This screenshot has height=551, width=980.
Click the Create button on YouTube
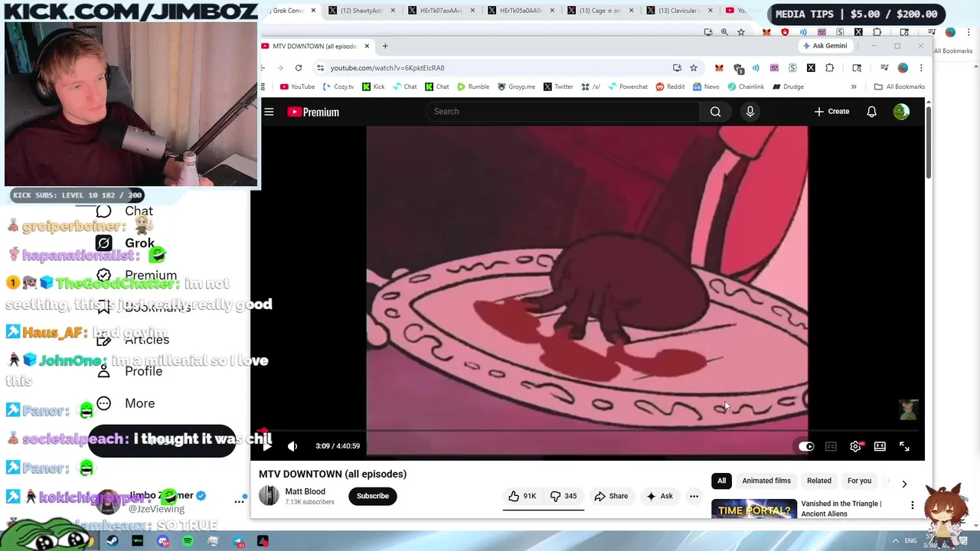point(831,112)
